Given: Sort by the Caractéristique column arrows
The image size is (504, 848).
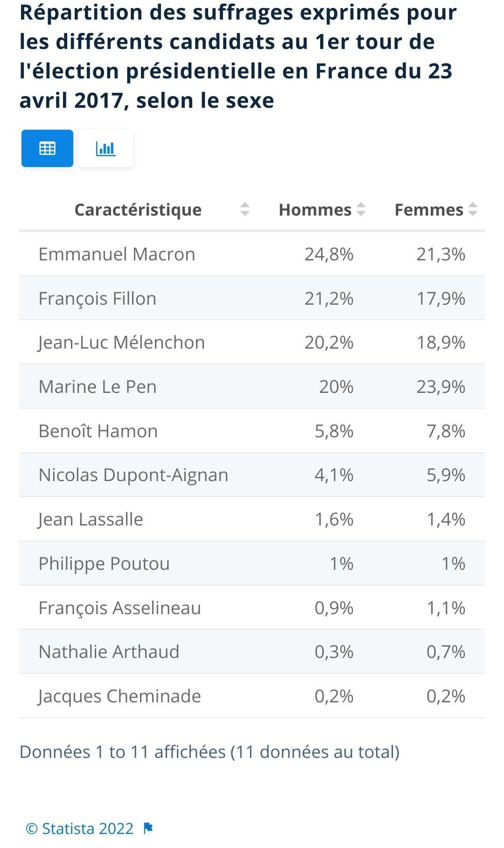Looking at the screenshot, I should tap(245, 209).
